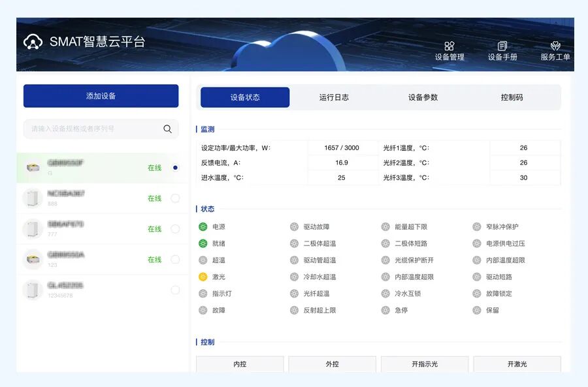This screenshot has height=387, width=588.
Task: Select the radio button of the first online device
Action: 175,168
